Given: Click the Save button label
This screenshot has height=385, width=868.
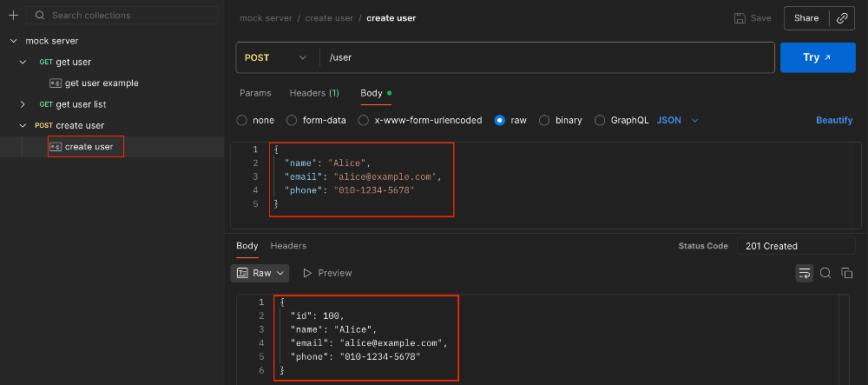Looking at the screenshot, I should click(760, 18).
